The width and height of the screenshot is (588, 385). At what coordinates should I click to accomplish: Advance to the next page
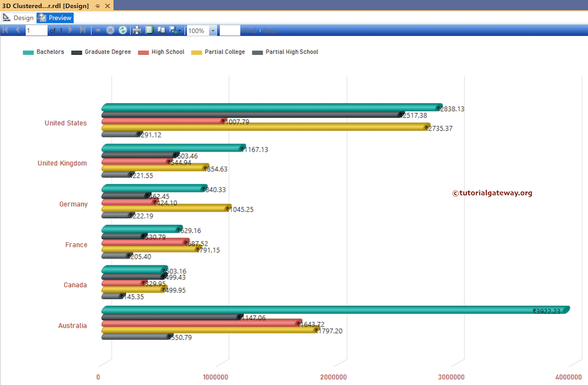tap(70, 30)
